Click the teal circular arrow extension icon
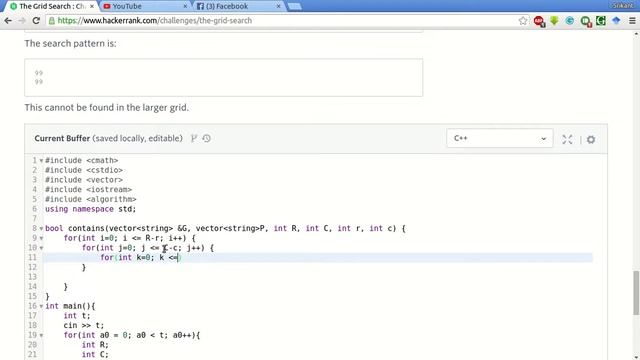This screenshot has height=360, width=640. pos(569,21)
